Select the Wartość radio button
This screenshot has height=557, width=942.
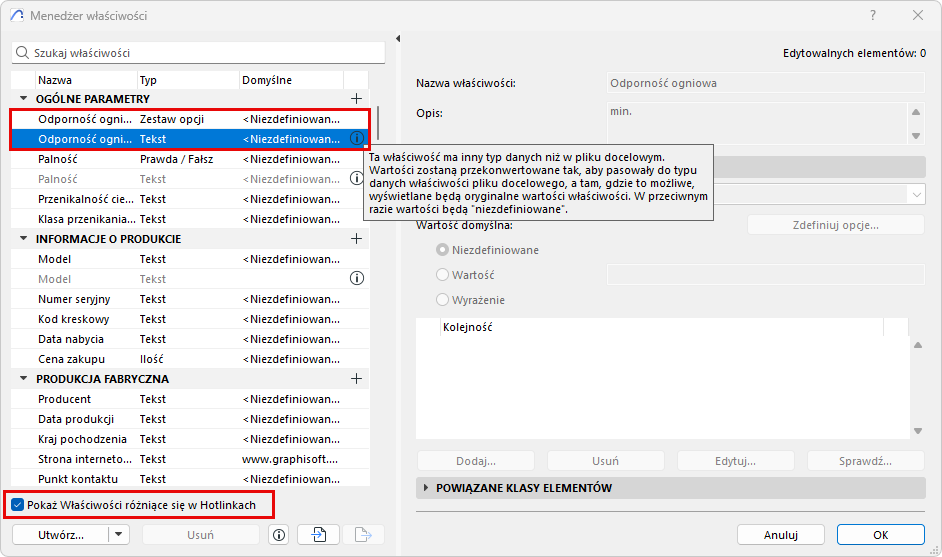tap(442, 275)
